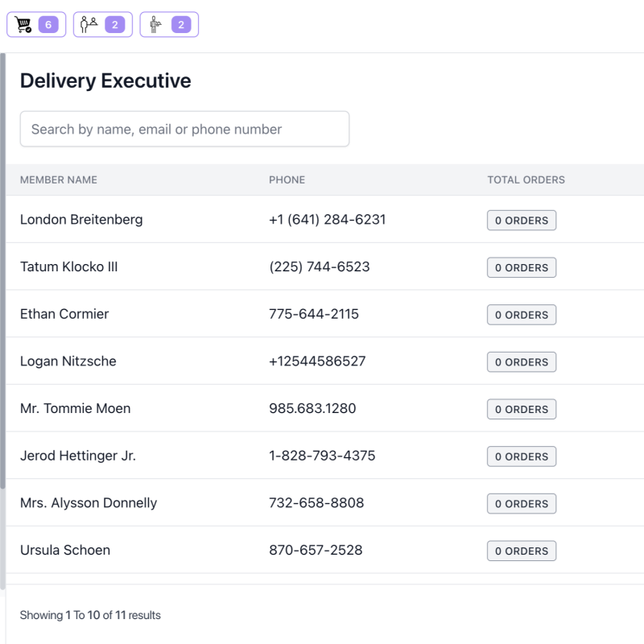The width and height of the screenshot is (644, 644).
Task: Sort by Member Name column header
Action: [x=59, y=180]
